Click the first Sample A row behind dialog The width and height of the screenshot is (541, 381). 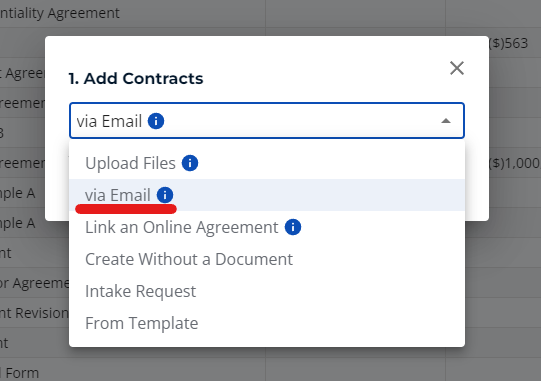18,193
